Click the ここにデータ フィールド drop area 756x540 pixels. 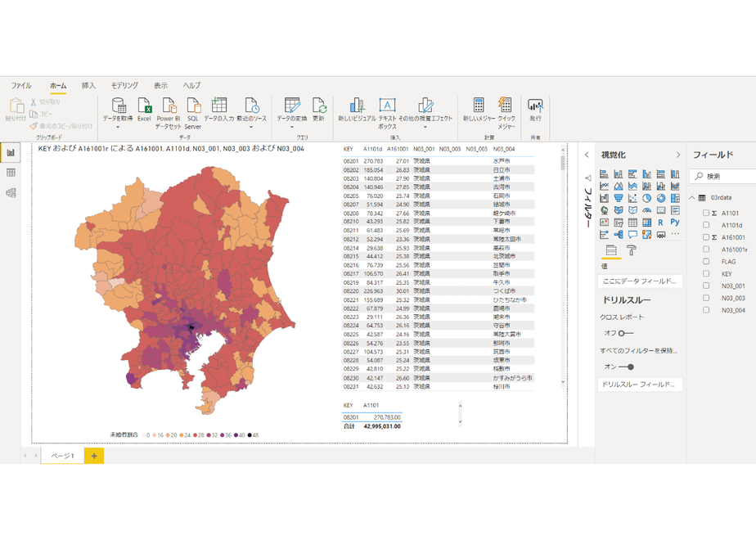pyautogui.click(x=640, y=281)
